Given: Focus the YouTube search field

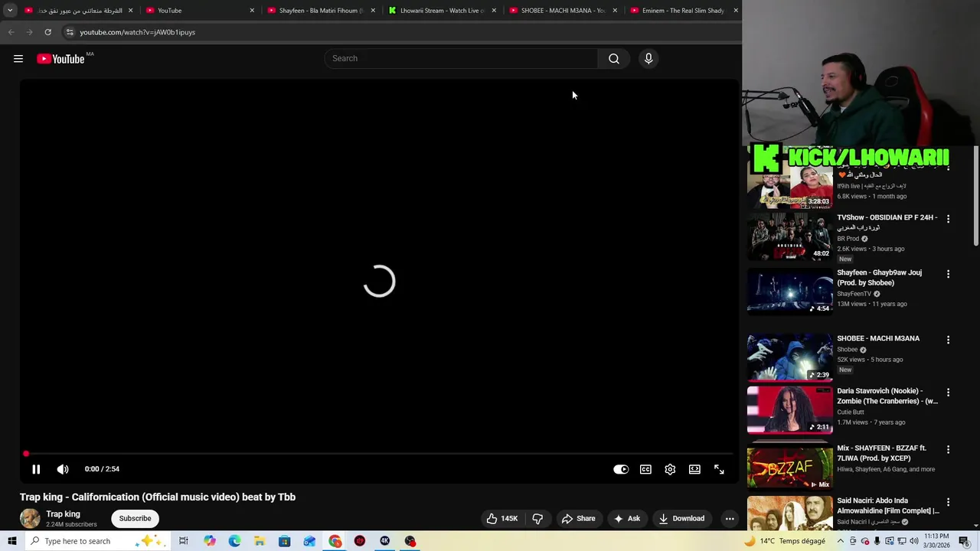Looking at the screenshot, I should [461, 59].
